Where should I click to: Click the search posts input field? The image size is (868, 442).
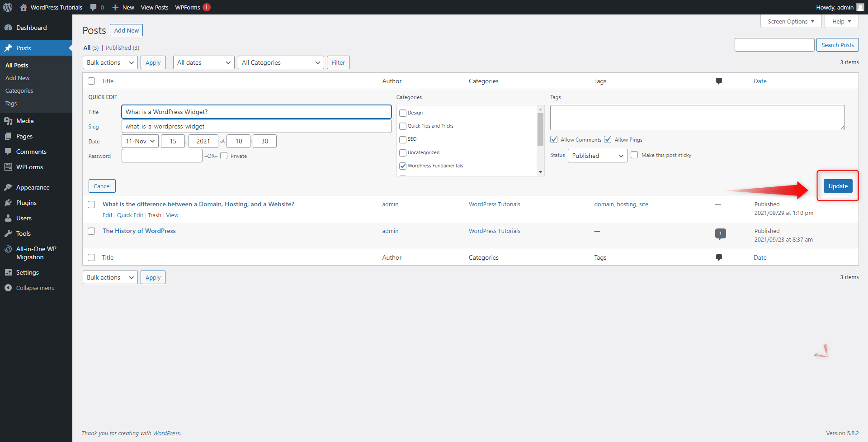click(x=774, y=45)
